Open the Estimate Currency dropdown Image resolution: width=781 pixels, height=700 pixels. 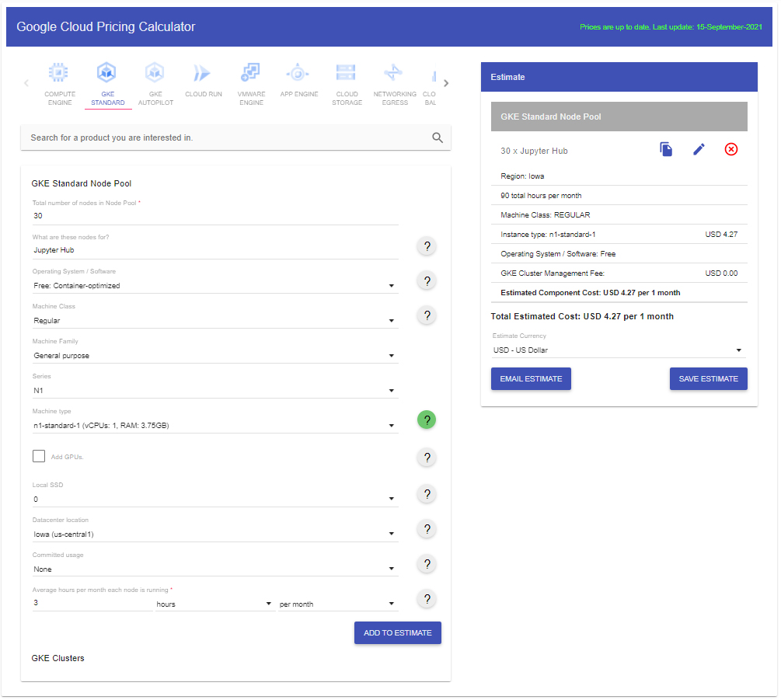(618, 350)
